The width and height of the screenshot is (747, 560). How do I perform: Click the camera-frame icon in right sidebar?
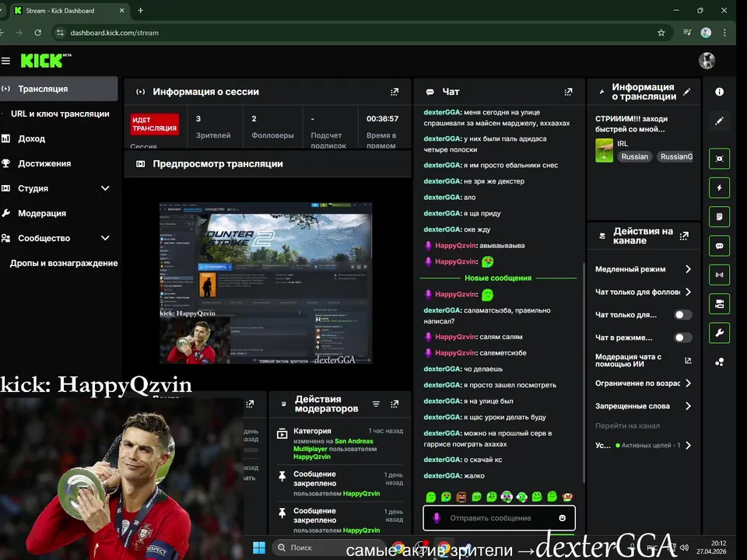(719, 159)
